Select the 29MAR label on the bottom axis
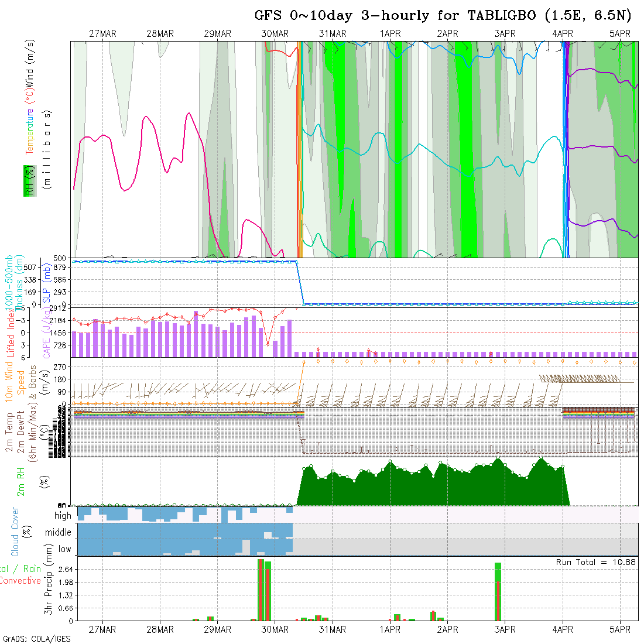Image resolution: width=644 pixels, height=644 pixels. (x=217, y=629)
